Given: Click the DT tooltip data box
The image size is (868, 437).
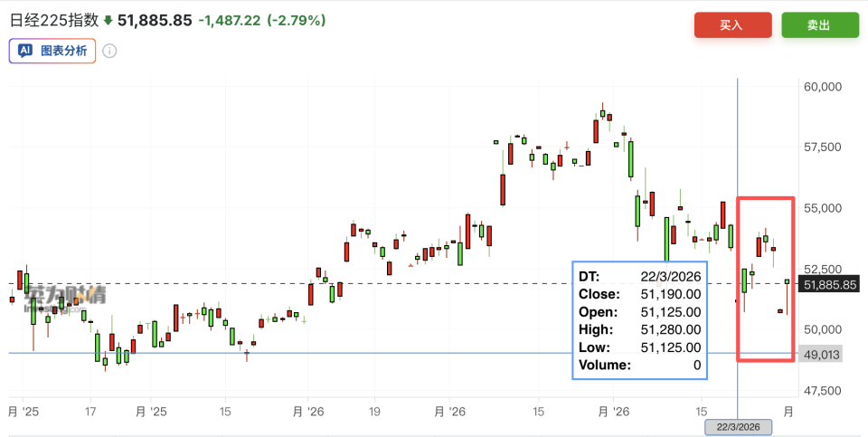Looking at the screenshot, I should [x=639, y=320].
